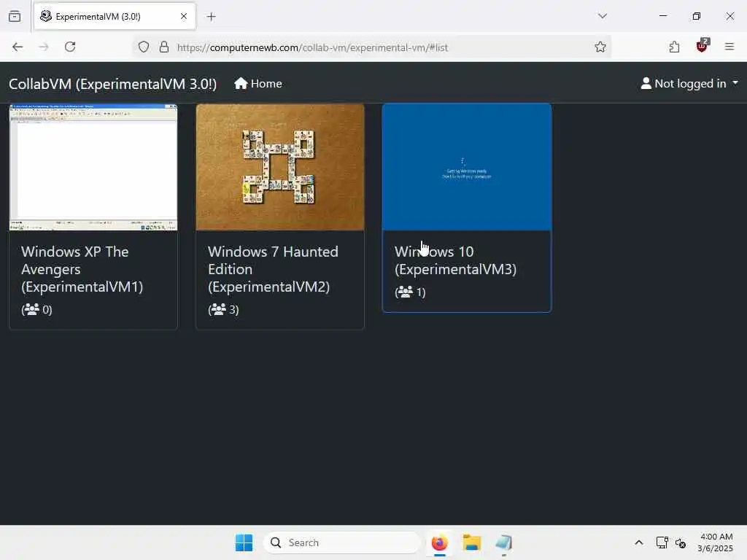The image size is (747, 560).
Task: Open a new browser tab
Action: click(x=211, y=17)
